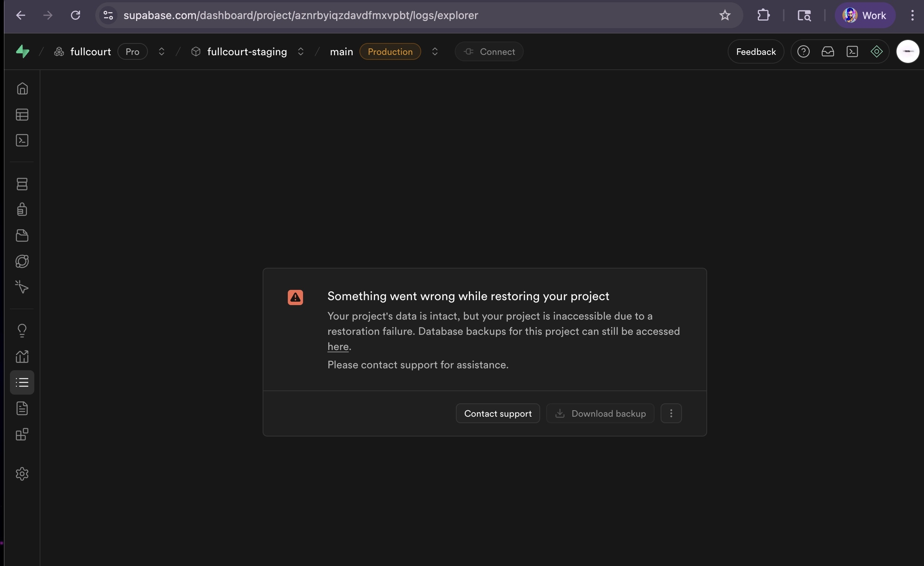Viewport: 924px width, 566px height.
Task: Open the Table Editor sidebar icon
Action: pyautogui.click(x=22, y=115)
